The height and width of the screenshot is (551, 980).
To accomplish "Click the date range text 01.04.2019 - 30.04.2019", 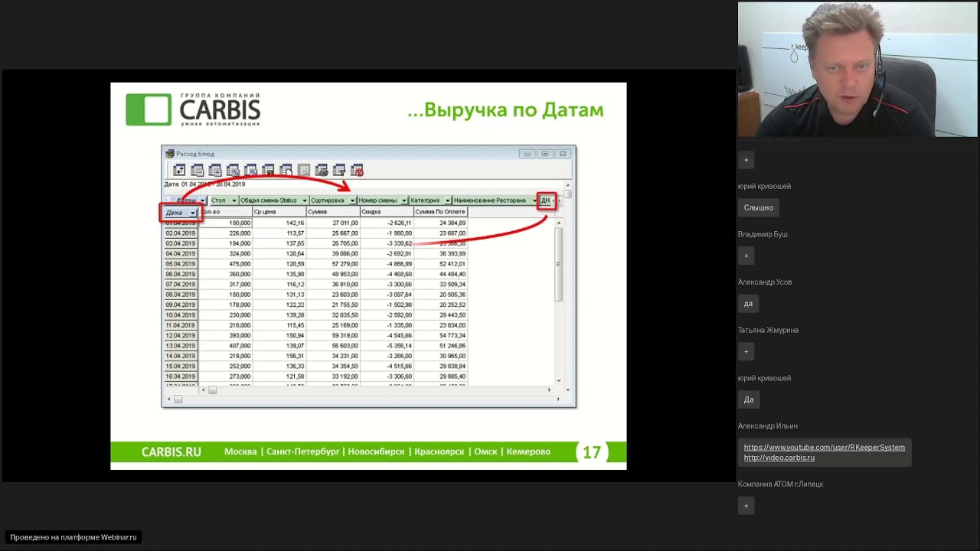I will click(x=214, y=184).
